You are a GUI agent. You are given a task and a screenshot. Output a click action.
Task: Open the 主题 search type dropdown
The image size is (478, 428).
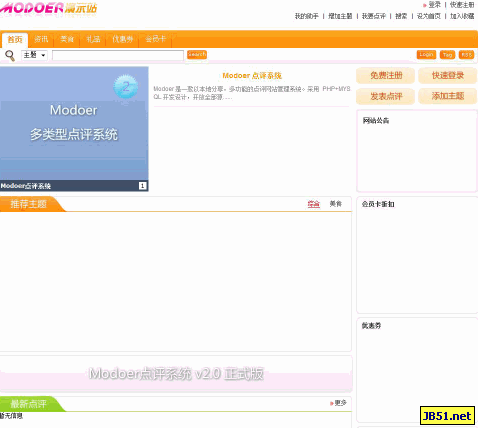click(34, 55)
